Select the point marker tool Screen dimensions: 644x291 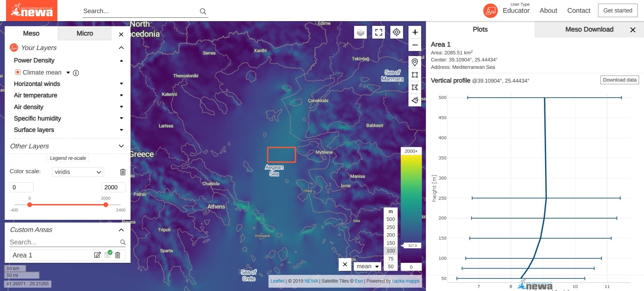pos(415,62)
